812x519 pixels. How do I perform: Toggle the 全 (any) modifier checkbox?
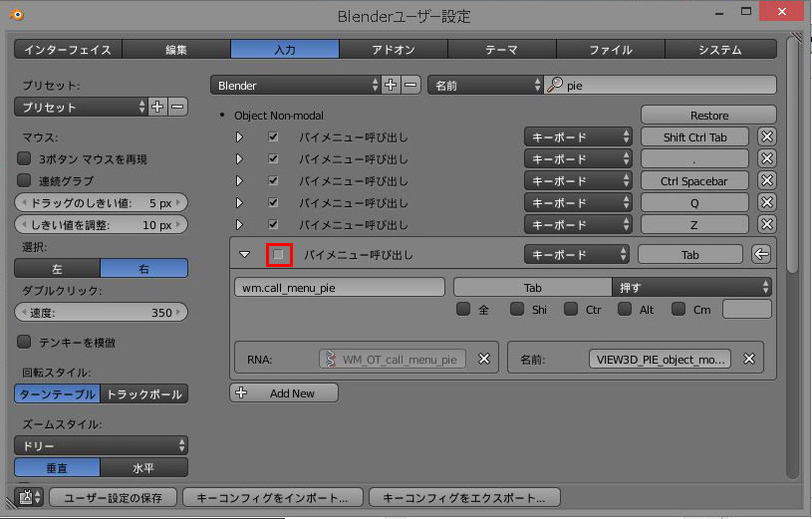tap(463, 309)
